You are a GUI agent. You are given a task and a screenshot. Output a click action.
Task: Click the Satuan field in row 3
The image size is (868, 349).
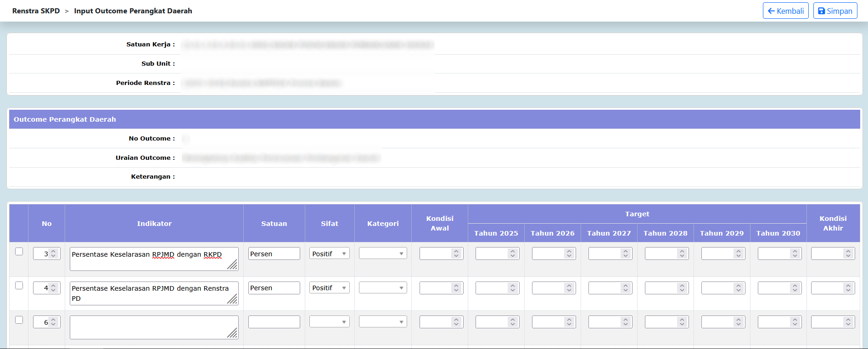click(274, 253)
